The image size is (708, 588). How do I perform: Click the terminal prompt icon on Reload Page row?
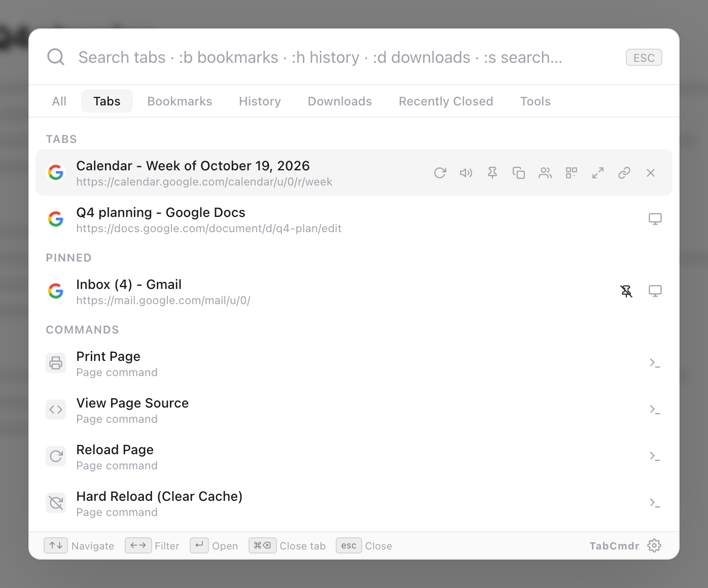tap(655, 456)
